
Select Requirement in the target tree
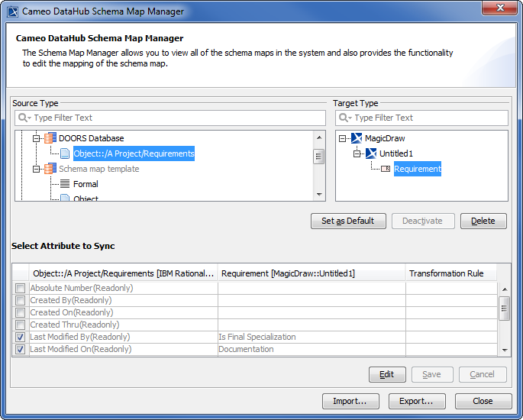[418, 169]
